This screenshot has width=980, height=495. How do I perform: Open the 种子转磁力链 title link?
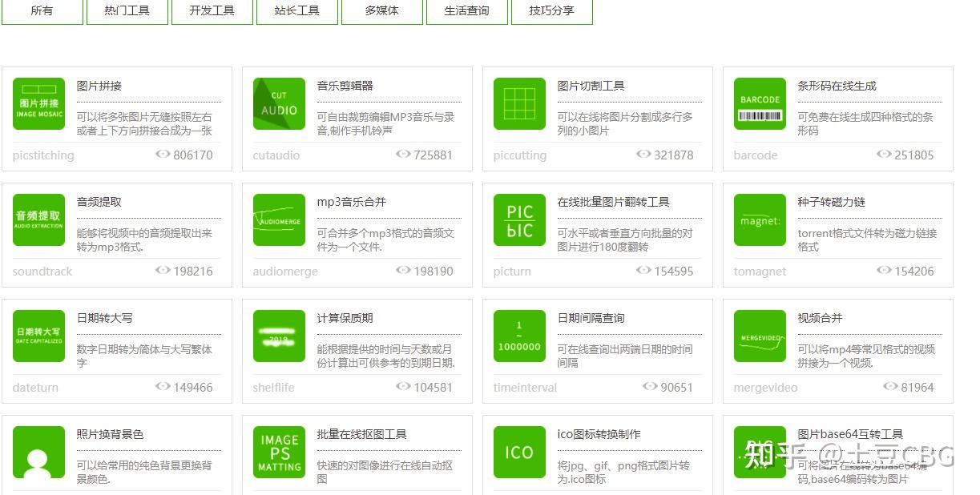click(x=832, y=202)
